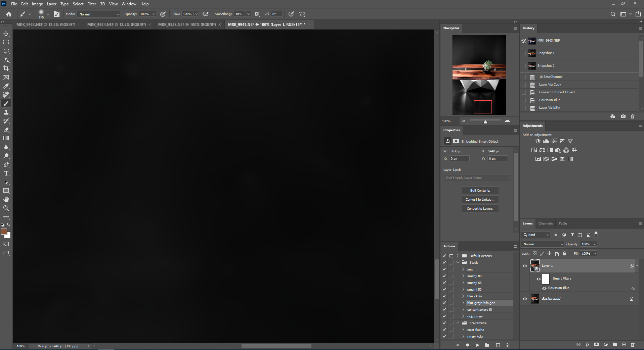Uncheck the smanji 80 action item
This screenshot has height=350, width=644.
(444, 276)
